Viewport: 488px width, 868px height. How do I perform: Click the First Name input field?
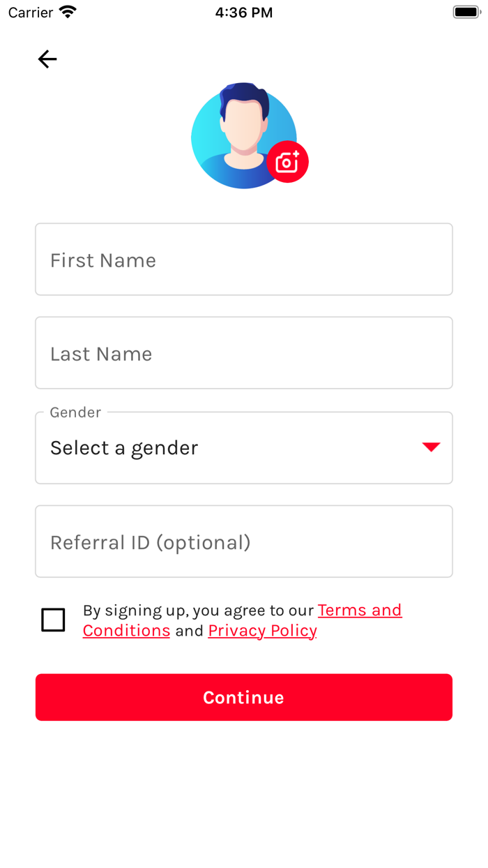pos(244,259)
